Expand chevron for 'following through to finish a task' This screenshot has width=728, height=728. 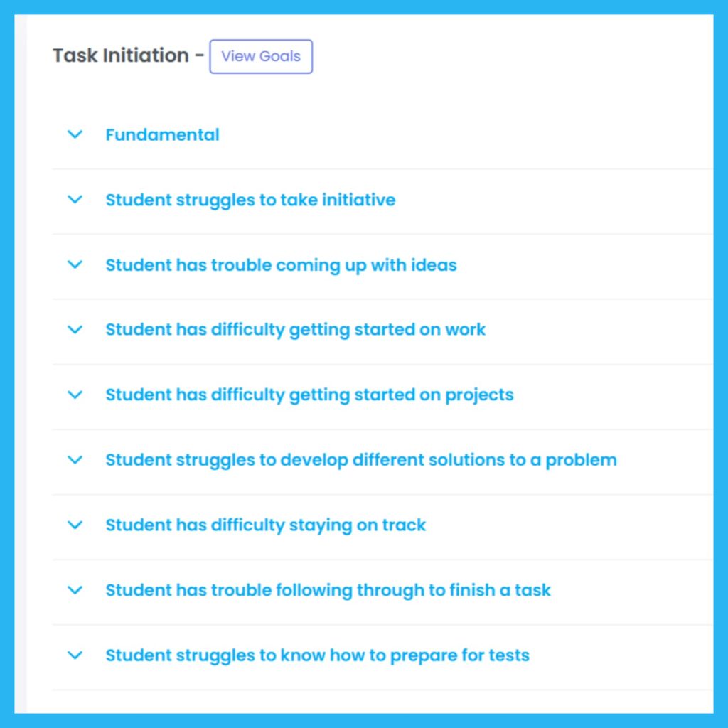pos(75,590)
